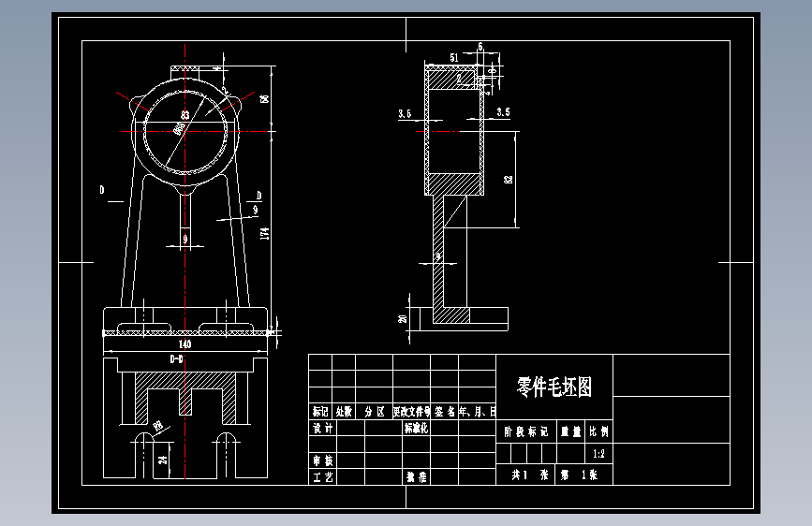Click the 工艺 cell in title block
The width and height of the screenshot is (812, 526).
322,476
